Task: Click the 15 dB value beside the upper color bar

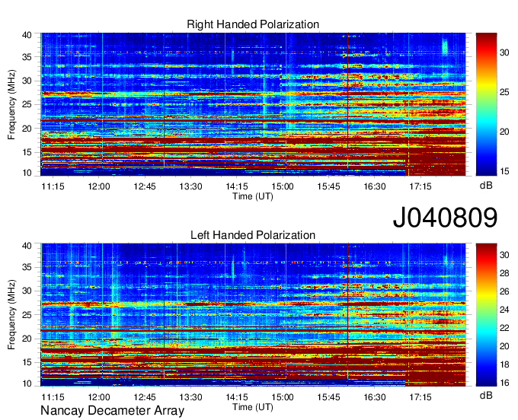Action: 504,171
